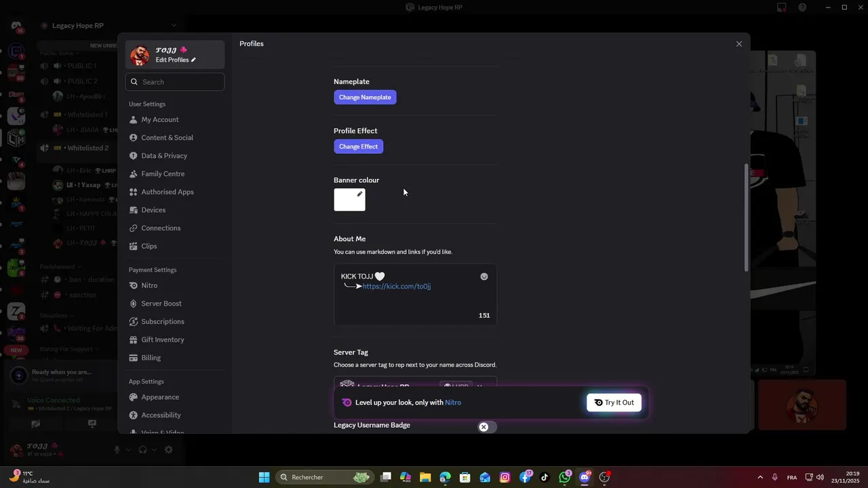Open Facebook from taskbar
The width and height of the screenshot is (868, 488).
pos(525,477)
